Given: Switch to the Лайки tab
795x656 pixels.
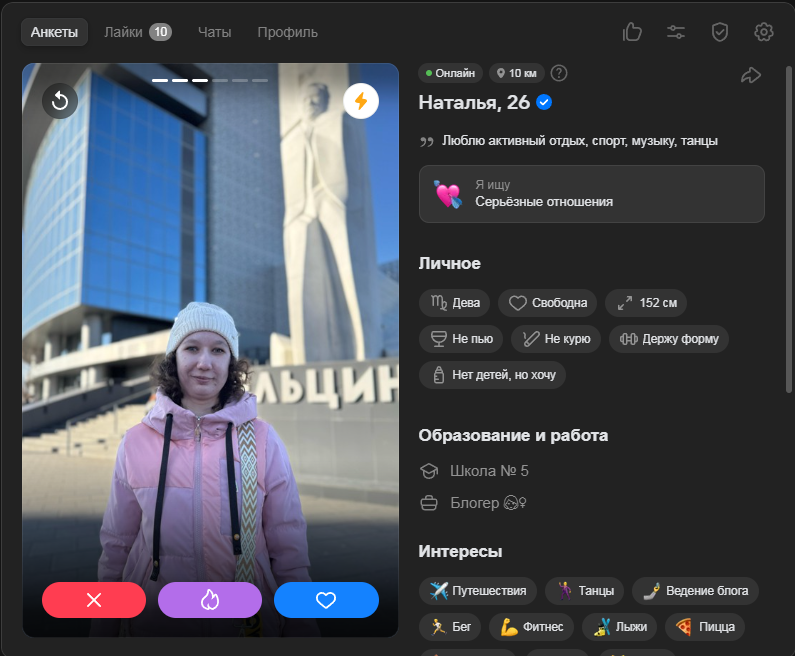Looking at the screenshot, I should click(137, 32).
